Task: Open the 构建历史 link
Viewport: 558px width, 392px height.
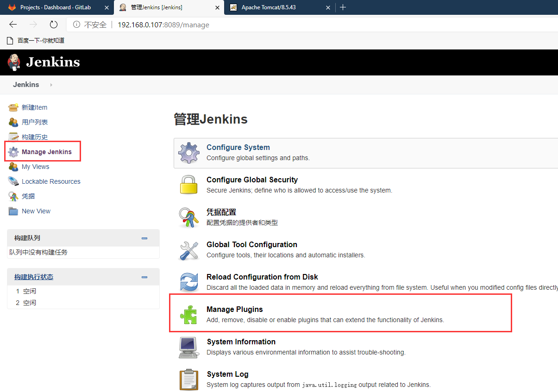Action: (35, 137)
